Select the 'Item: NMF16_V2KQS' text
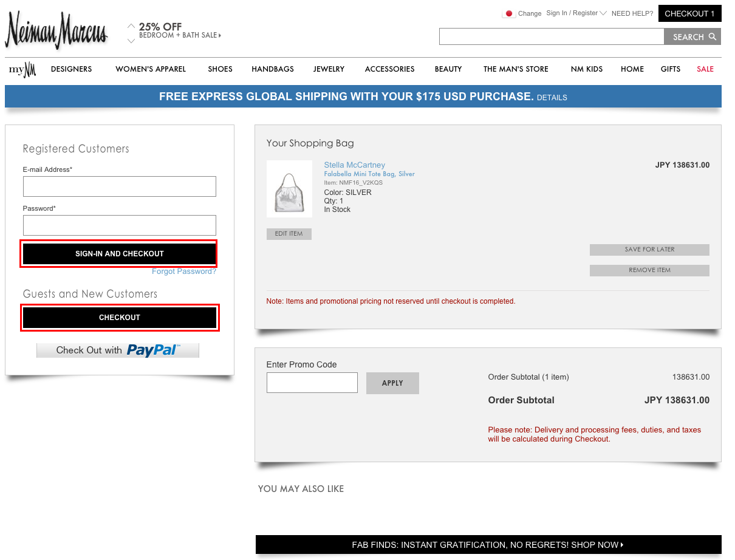This screenshot has height=560, width=735. pos(354,182)
